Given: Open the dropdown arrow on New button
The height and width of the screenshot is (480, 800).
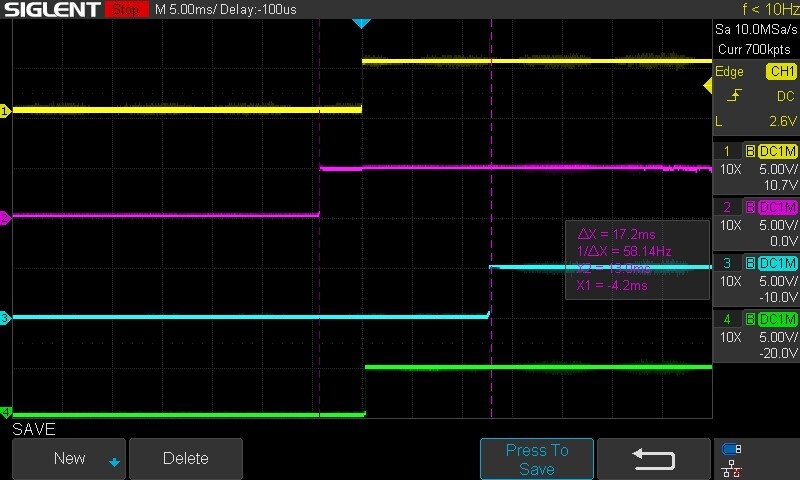Looking at the screenshot, I should coord(114,462).
